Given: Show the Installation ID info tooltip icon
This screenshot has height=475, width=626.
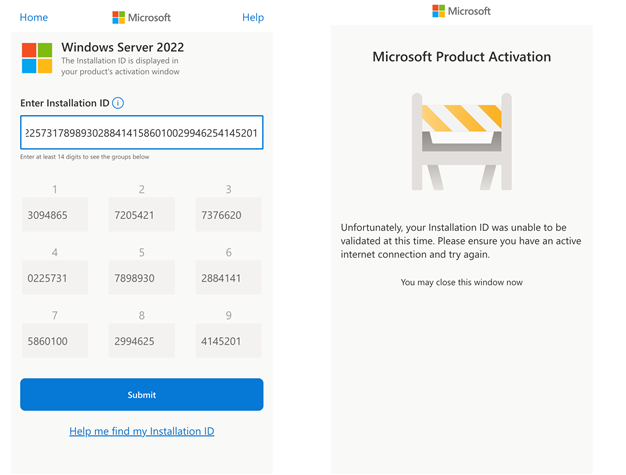Looking at the screenshot, I should click(x=118, y=103).
